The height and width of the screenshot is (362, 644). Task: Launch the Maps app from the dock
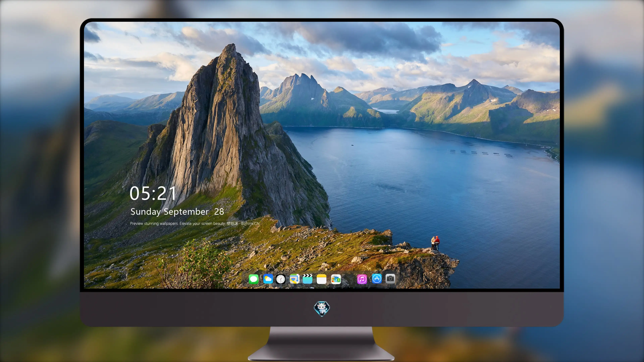coord(294,279)
